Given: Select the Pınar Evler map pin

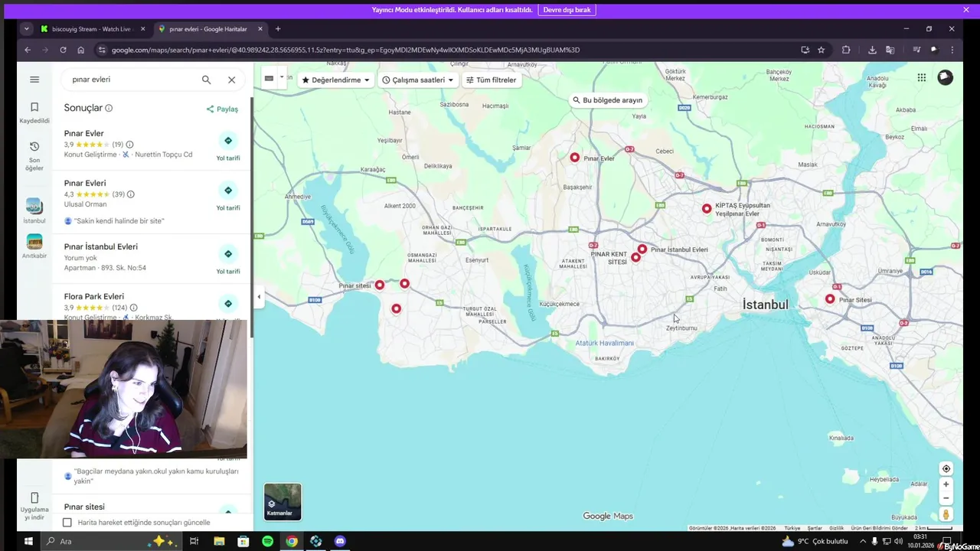Looking at the screenshot, I should [x=575, y=158].
